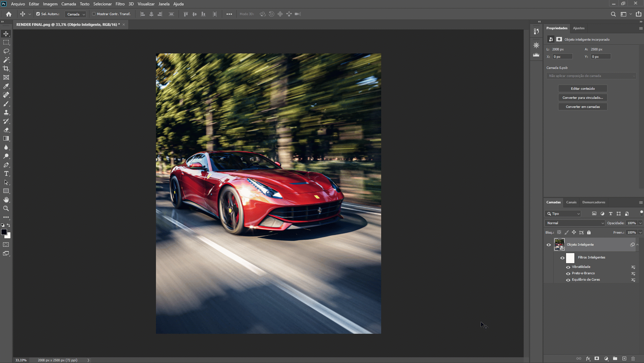The width and height of the screenshot is (644, 363).
Task: Open more align options ellipsis
Action: coord(229,14)
